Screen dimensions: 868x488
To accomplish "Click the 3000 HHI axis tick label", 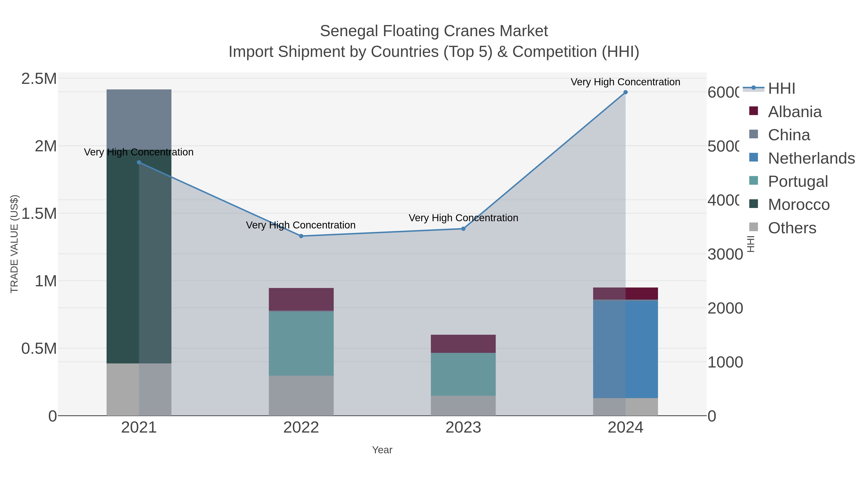I will pos(725,254).
